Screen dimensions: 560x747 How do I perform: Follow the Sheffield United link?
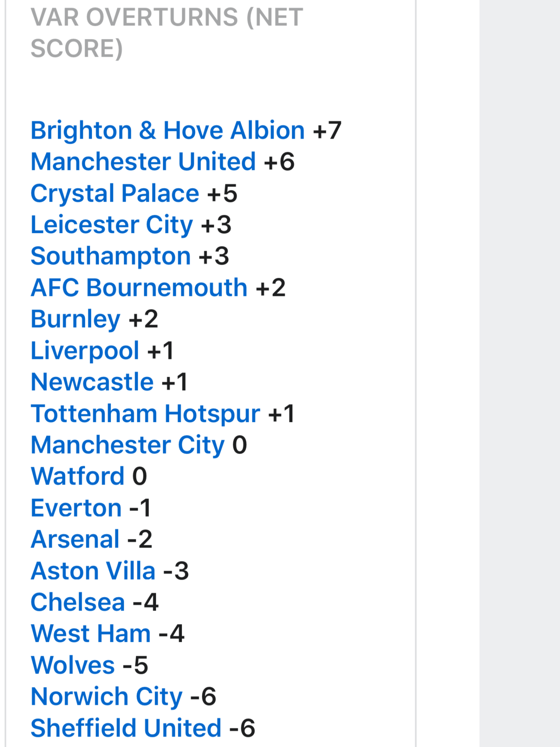coord(126,728)
